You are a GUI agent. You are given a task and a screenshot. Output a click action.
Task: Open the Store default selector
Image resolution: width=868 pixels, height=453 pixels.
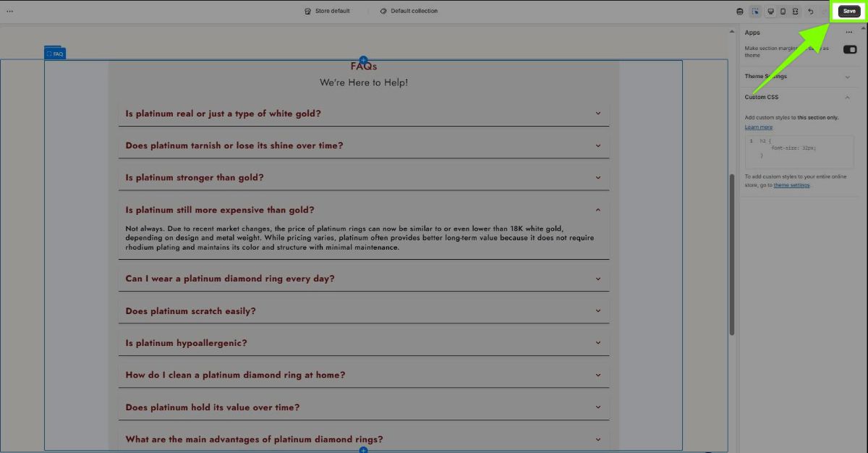(x=327, y=12)
